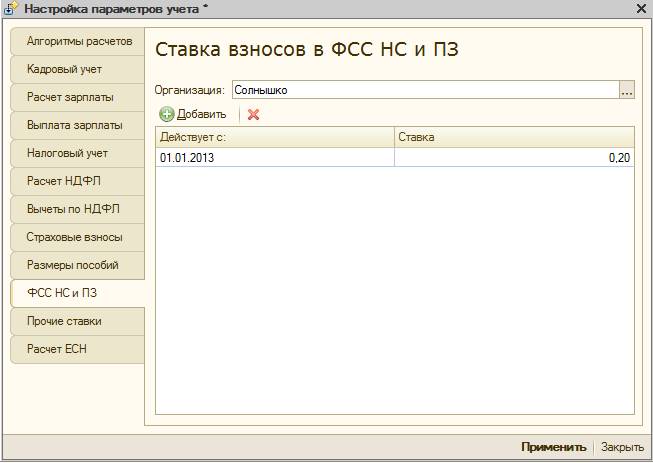This screenshot has height=463, width=653.
Task: Select the active ФСС НС и ПЗ tab
Action: point(77,293)
